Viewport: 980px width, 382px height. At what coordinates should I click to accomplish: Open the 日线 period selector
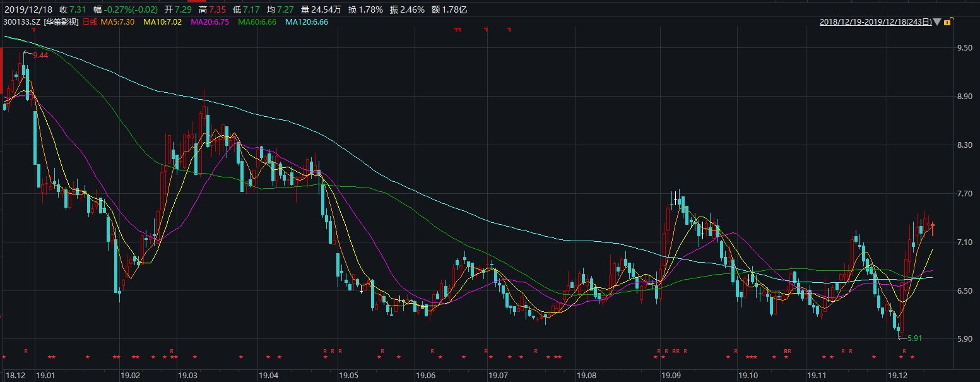(x=90, y=22)
